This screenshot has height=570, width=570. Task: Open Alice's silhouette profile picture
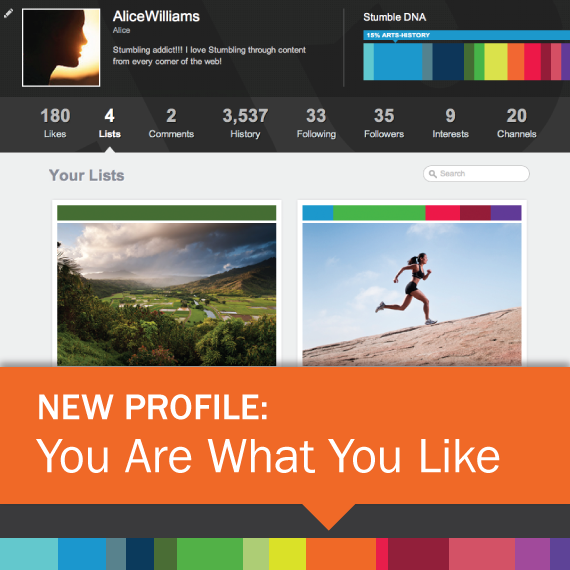(x=61, y=48)
